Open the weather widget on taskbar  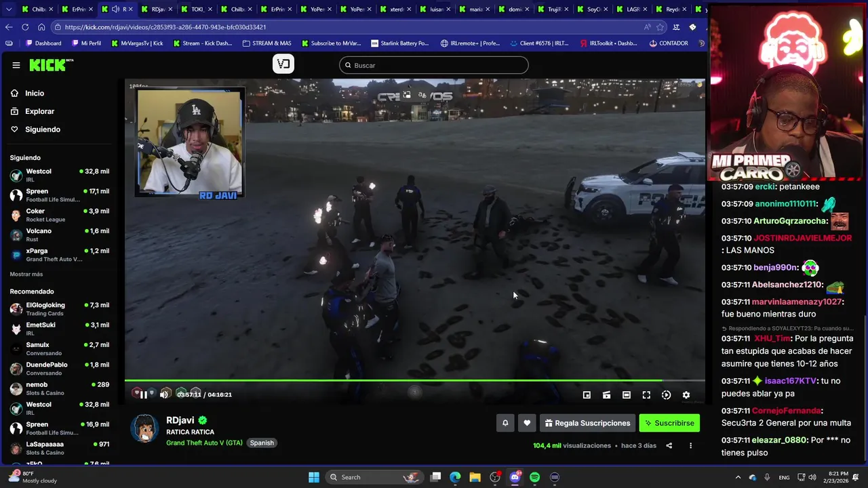click(x=34, y=477)
